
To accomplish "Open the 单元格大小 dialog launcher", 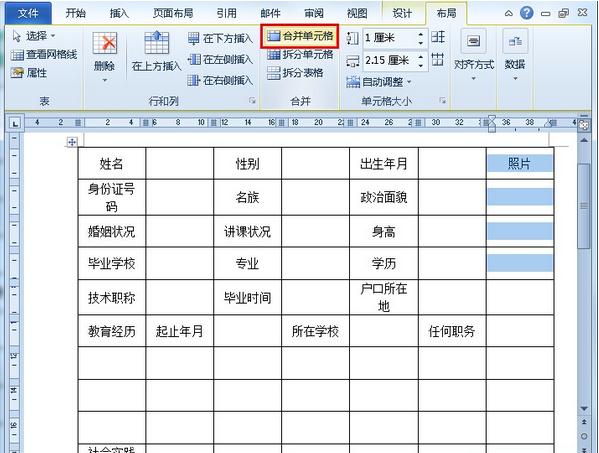I will click(x=442, y=100).
